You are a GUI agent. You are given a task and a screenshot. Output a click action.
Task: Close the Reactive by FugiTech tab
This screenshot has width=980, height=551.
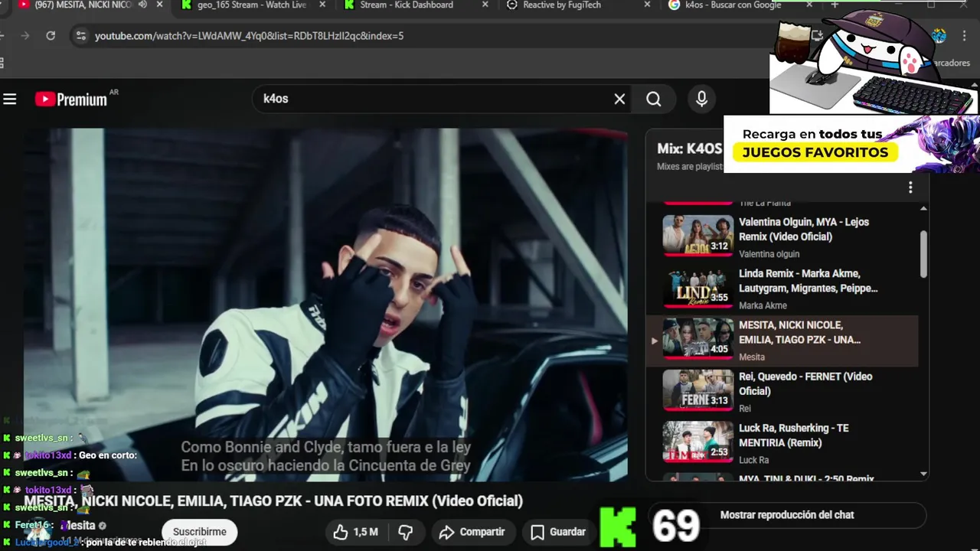pos(648,5)
